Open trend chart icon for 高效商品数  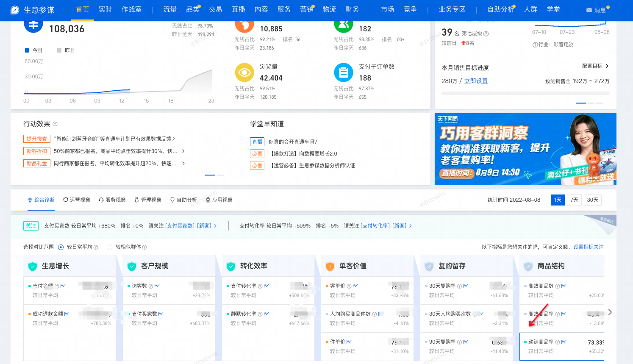tap(564, 286)
